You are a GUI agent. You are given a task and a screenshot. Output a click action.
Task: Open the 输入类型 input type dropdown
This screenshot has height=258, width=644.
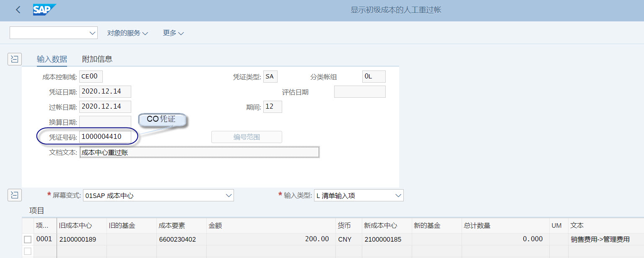(397, 195)
